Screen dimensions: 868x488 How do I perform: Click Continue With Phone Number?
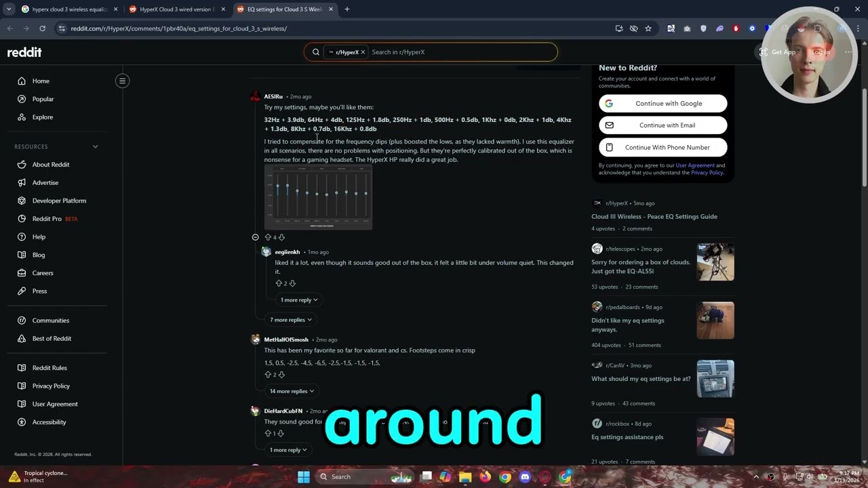tap(663, 147)
